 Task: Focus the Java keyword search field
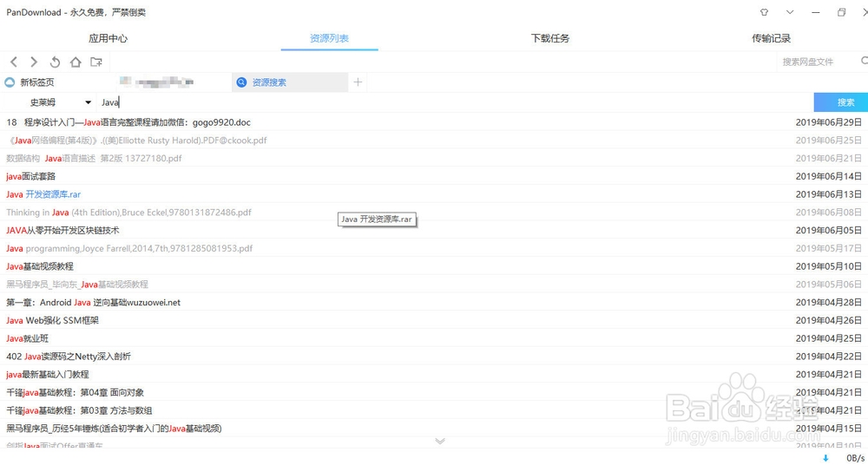pyautogui.click(x=454, y=102)
